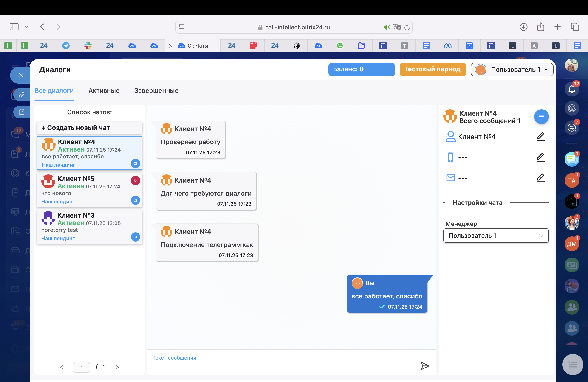Reload page in Safari address bar

(x=407, y=27)
